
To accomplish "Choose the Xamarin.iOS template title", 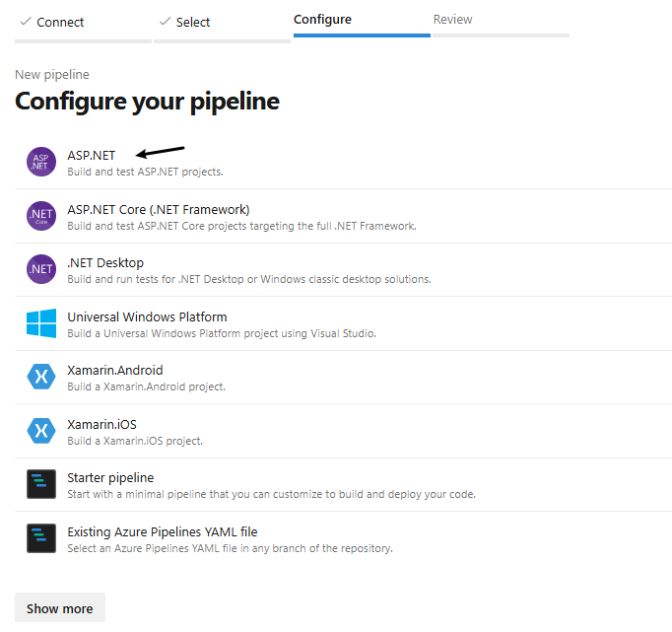I will click(x=102, y=425).
